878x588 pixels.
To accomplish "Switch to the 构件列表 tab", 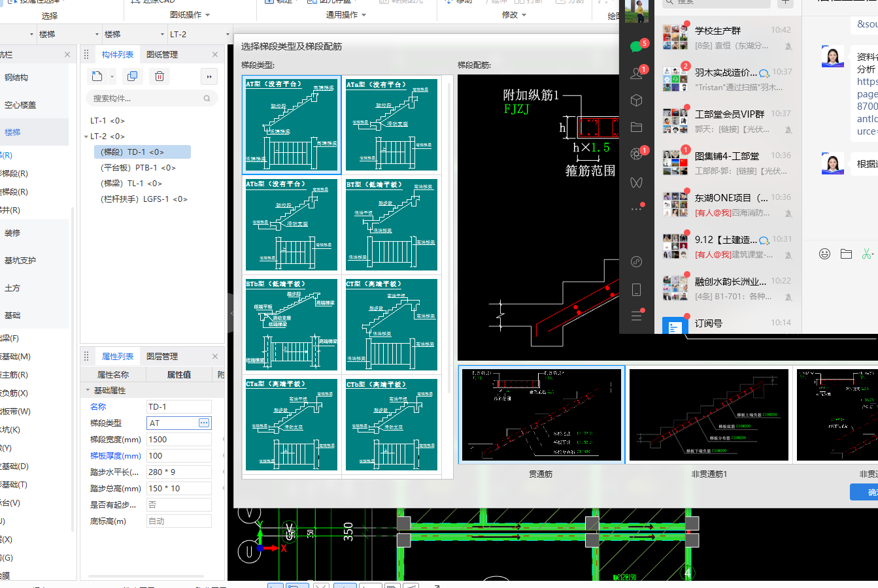I will pos(118,54).
